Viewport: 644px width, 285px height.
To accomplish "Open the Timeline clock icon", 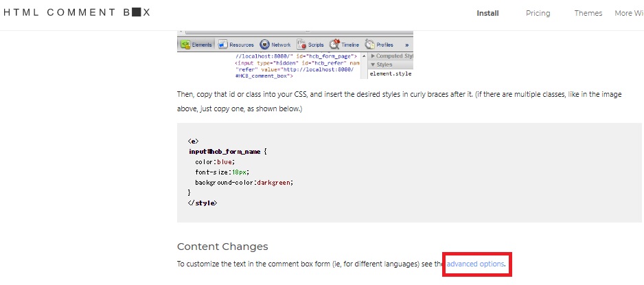I will tap(335, 45).
